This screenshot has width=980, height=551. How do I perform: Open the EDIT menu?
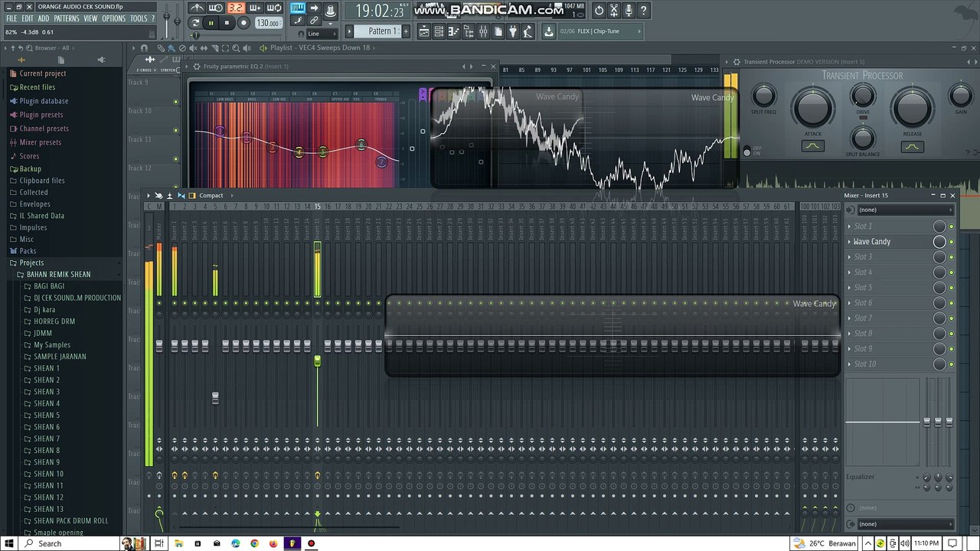[x=28, y=18]
